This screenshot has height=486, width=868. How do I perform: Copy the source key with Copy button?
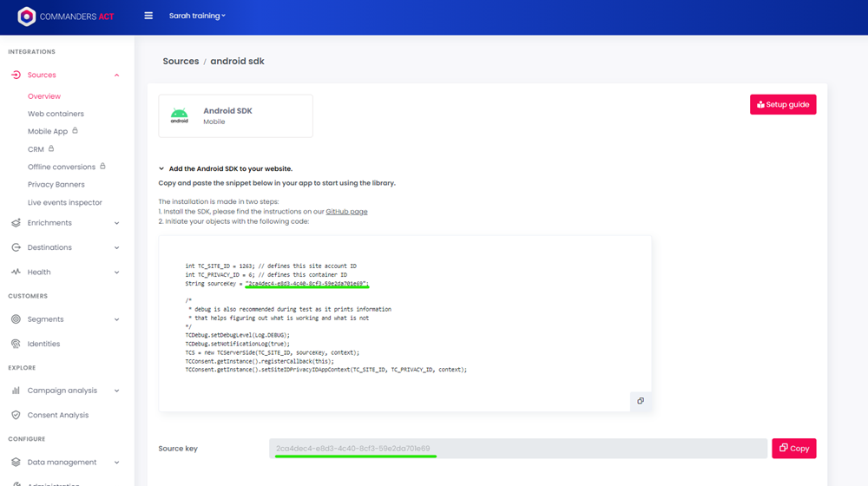coord(793,449)
